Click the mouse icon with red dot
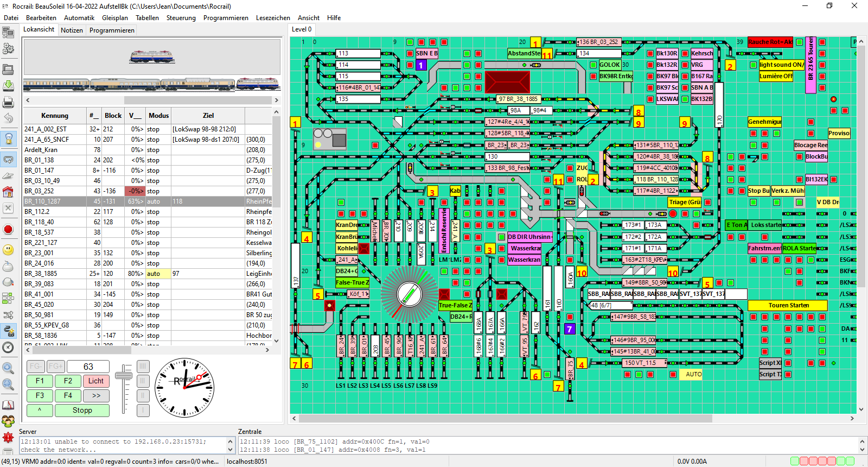The width and height of the screenshot is (868, 467). [8, 282]
